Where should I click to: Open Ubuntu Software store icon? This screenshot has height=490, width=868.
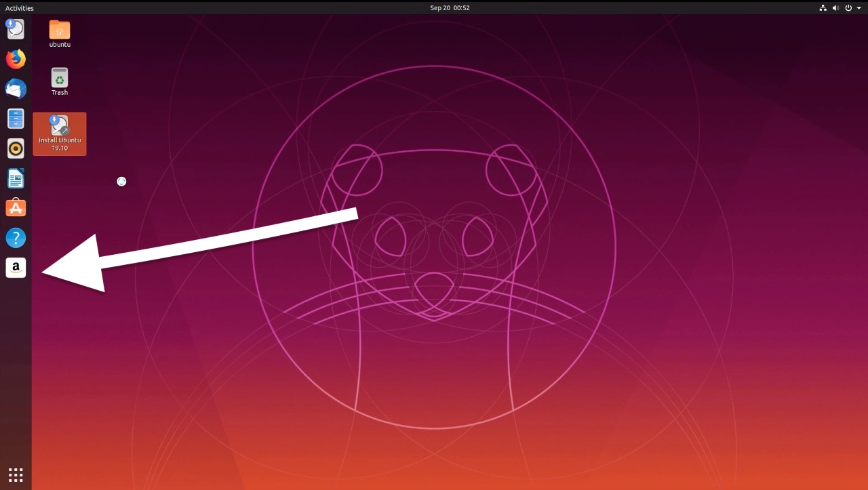tap(16, 208)
